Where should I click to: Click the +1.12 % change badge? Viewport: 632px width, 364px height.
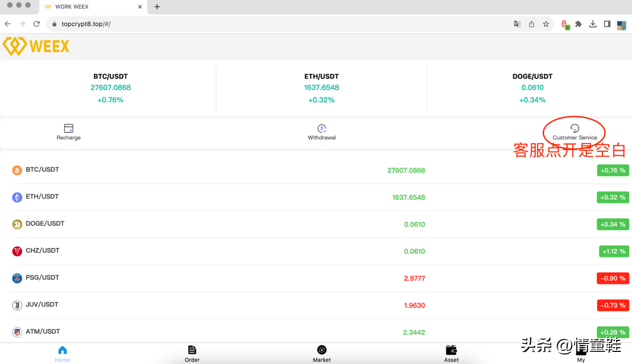(614, 251)
